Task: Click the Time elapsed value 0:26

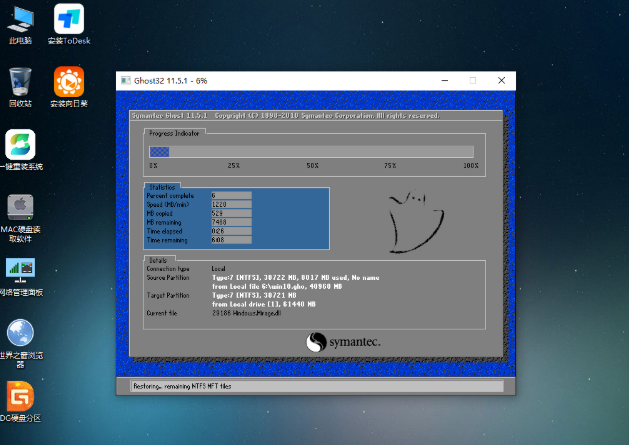Action: (231, 231)
